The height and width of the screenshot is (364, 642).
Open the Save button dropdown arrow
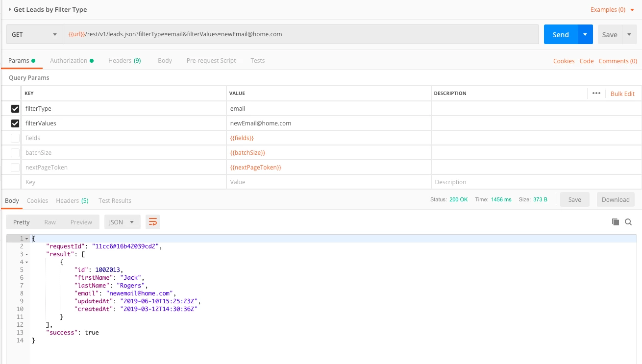click(x=629, y=34)
